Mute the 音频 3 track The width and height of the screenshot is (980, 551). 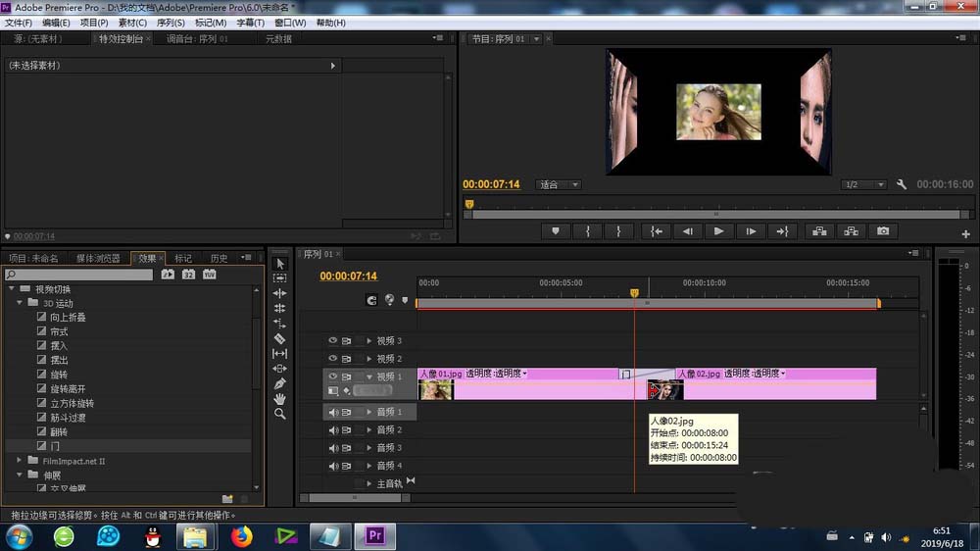333,448
